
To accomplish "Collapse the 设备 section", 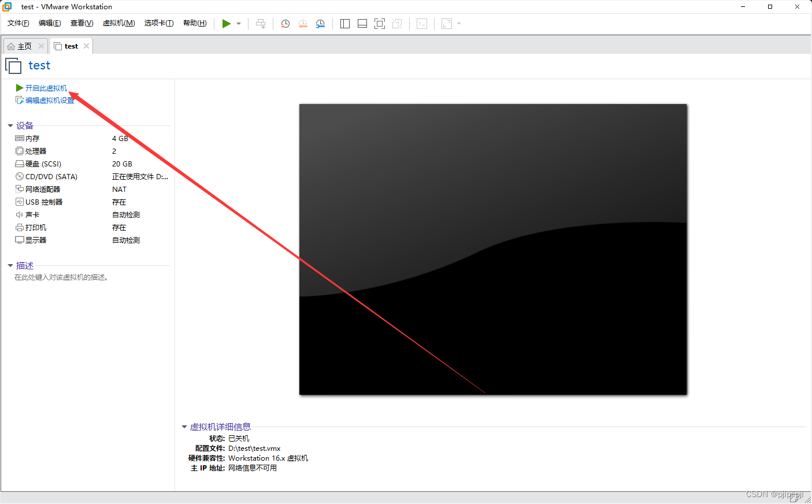I will point(10,125).
